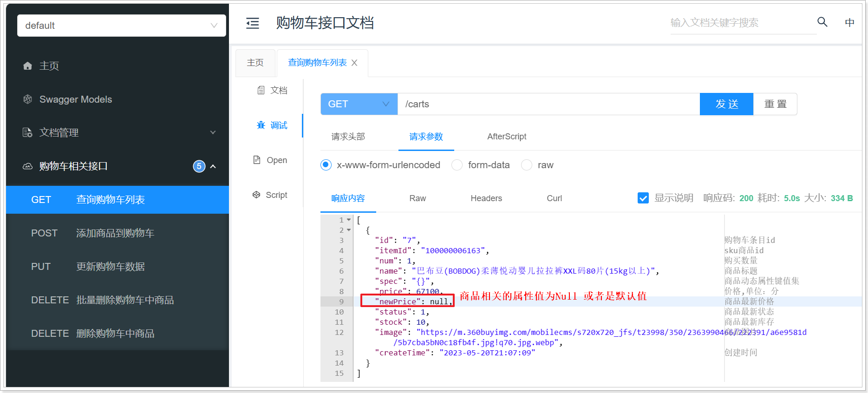The width and height of the screenshot is (868, 393).
Task: Select raw radio option
Action: pyautogui.click(x=527, y=165)
